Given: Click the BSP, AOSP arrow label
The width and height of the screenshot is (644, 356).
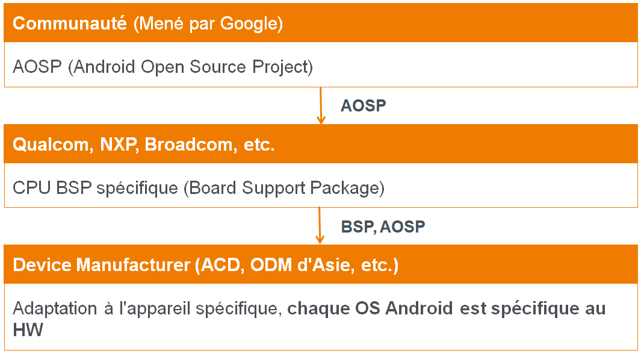Looking at the screenshot, I should (x=383, y=226).
